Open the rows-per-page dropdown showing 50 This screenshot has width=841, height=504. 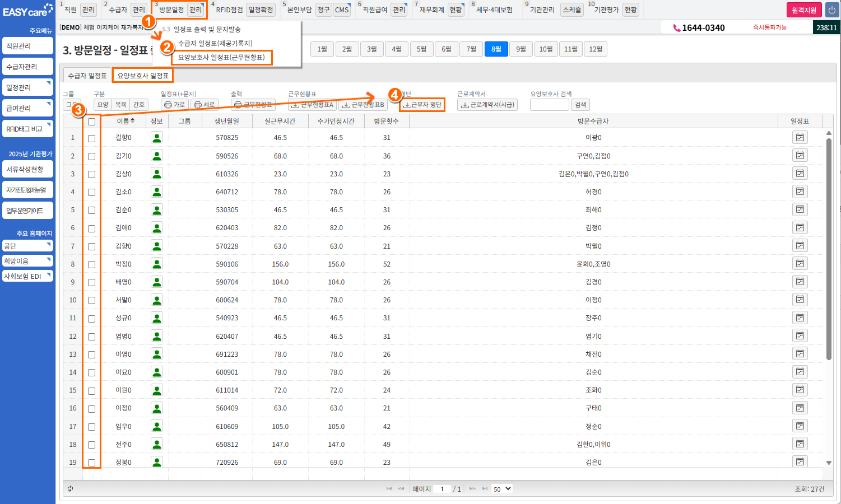point(502,489)
